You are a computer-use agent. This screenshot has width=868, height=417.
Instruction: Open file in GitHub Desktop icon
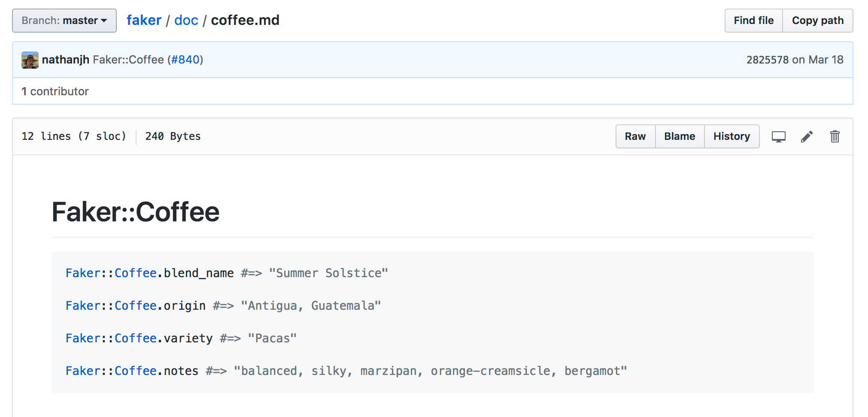pos(779,137)
